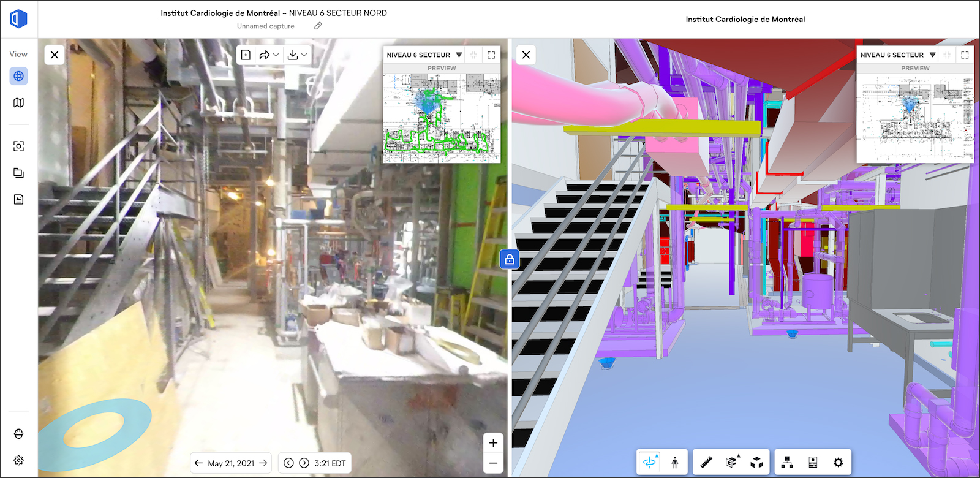Click the Unnamed capture title
This screenshot has height=478, width=980.
click(x=266, y=26)
